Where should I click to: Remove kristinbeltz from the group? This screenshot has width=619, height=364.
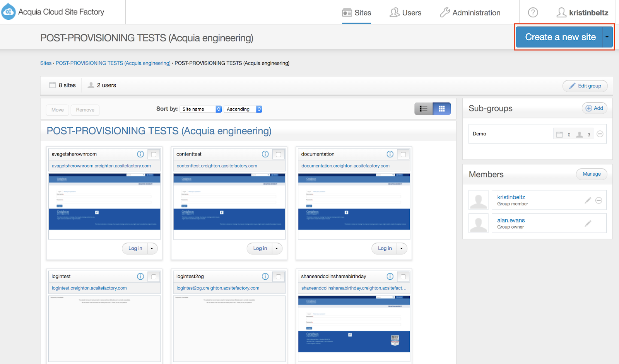(x=598, y=200)
